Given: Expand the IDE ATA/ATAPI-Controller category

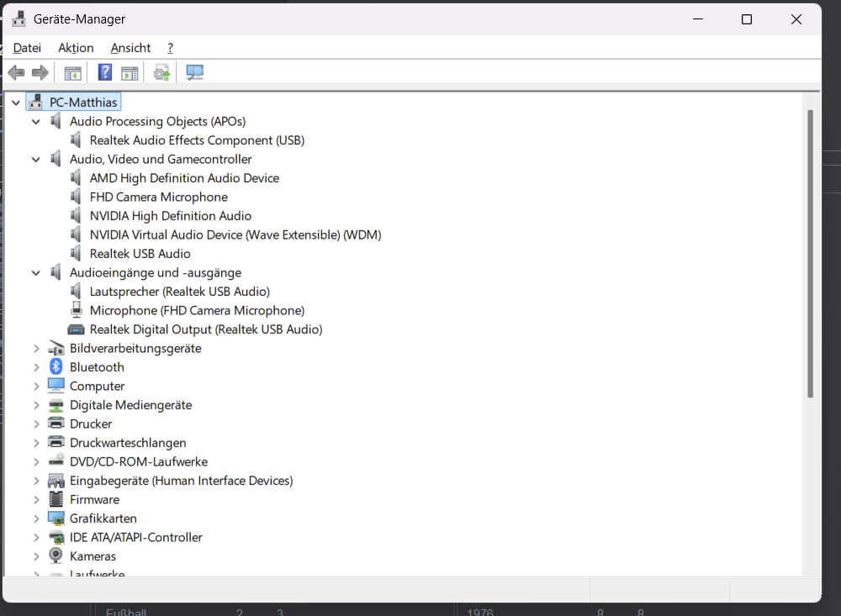Looking at the screenshot, I should click(x=36, y=537).
